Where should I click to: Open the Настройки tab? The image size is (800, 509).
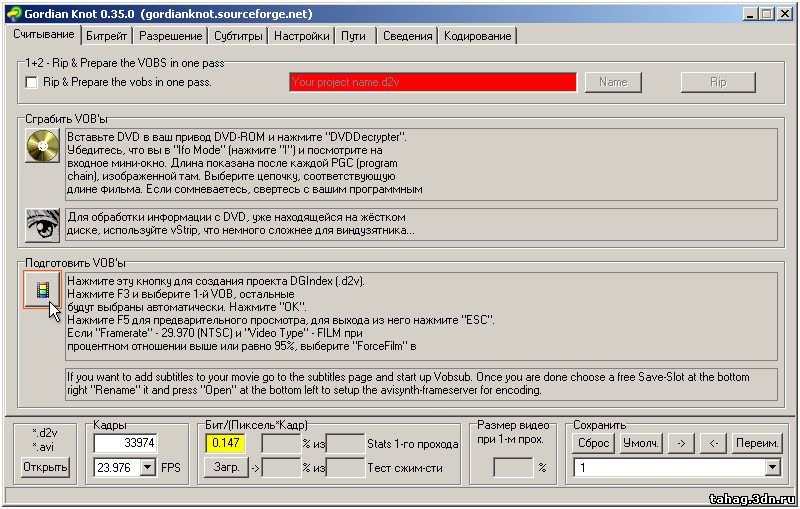coord(302,36)
